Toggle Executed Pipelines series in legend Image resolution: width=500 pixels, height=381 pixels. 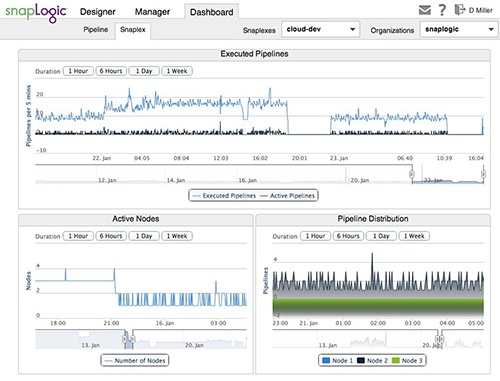pyautogui.click(x=224, y=196)
